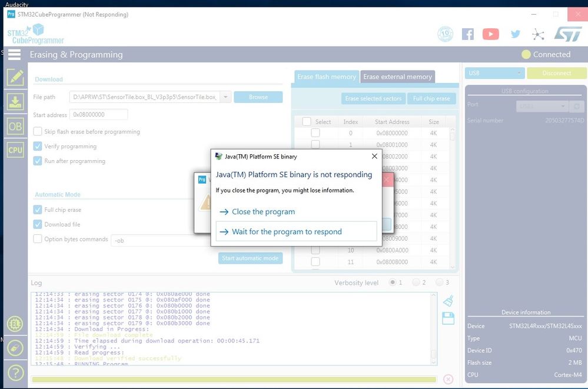Viewport: 588px width, 389px height.
Task: Open the Twitter link icon
Action: pos(515,34)
